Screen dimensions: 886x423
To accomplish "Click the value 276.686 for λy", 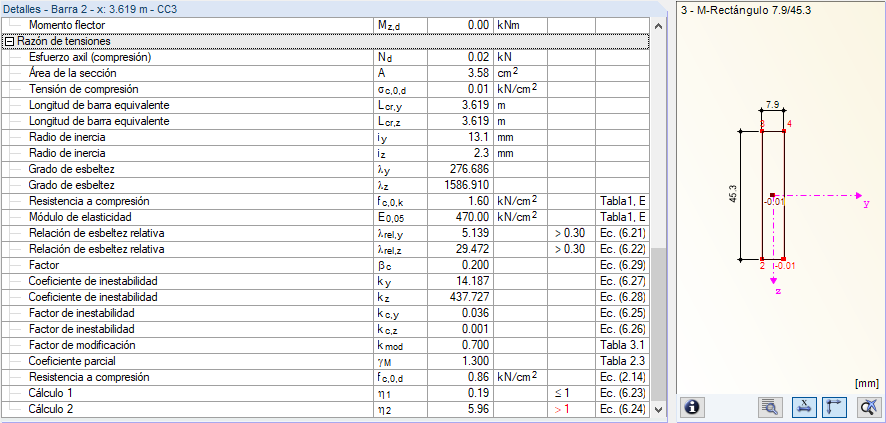I will [x=471, y=169].
